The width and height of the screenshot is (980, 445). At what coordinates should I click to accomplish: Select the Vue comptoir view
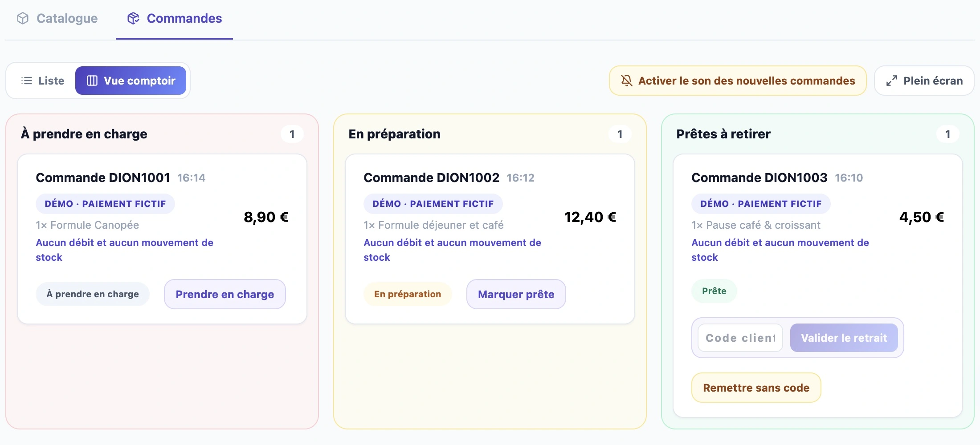coord(131,81)
